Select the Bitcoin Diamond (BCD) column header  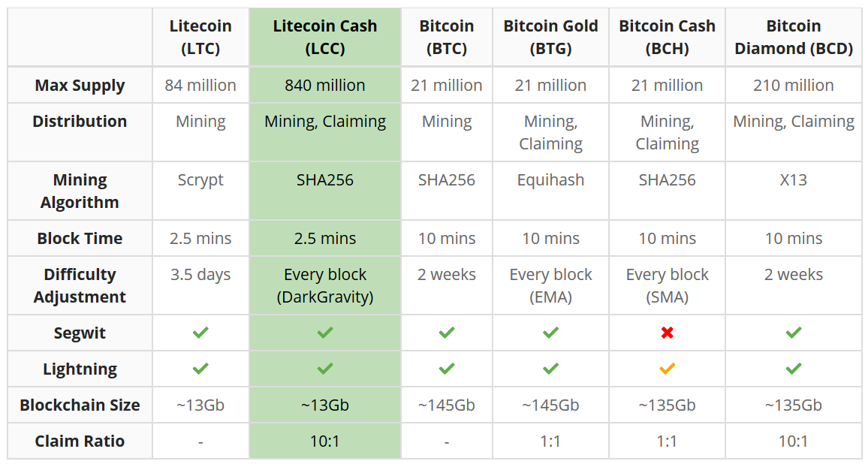(x=794, y=37)
